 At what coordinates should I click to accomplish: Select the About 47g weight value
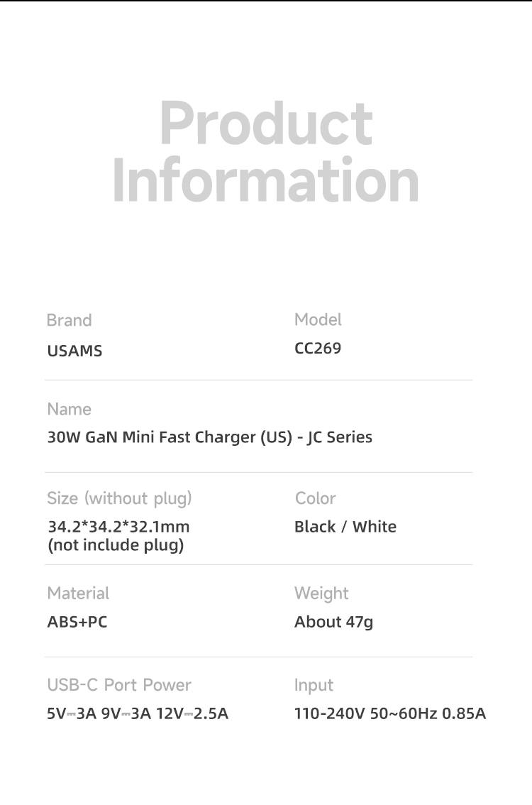333,622
